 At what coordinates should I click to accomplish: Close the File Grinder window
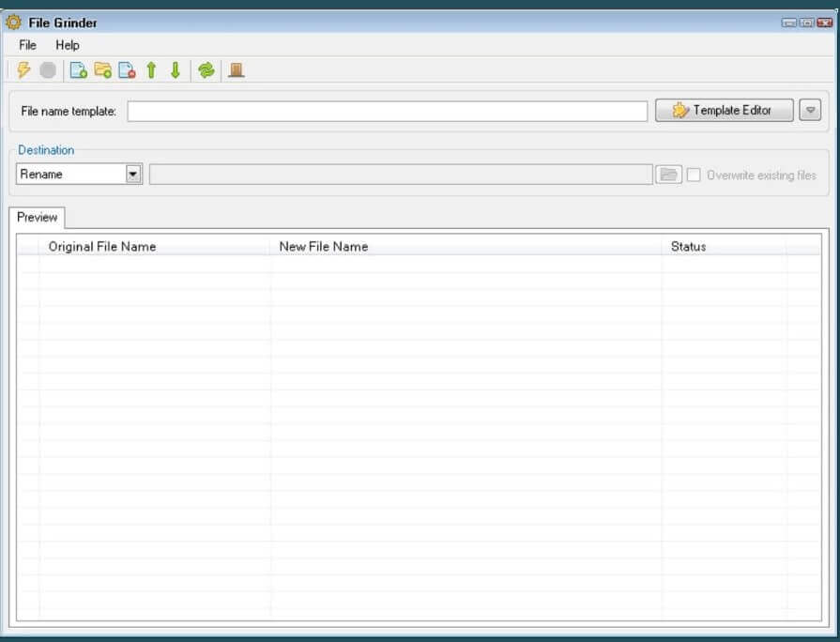point(825,23)
